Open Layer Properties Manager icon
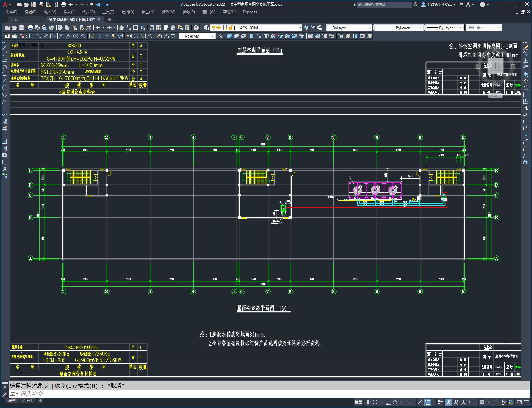This screenshot has width=532, height=408. 206,28
